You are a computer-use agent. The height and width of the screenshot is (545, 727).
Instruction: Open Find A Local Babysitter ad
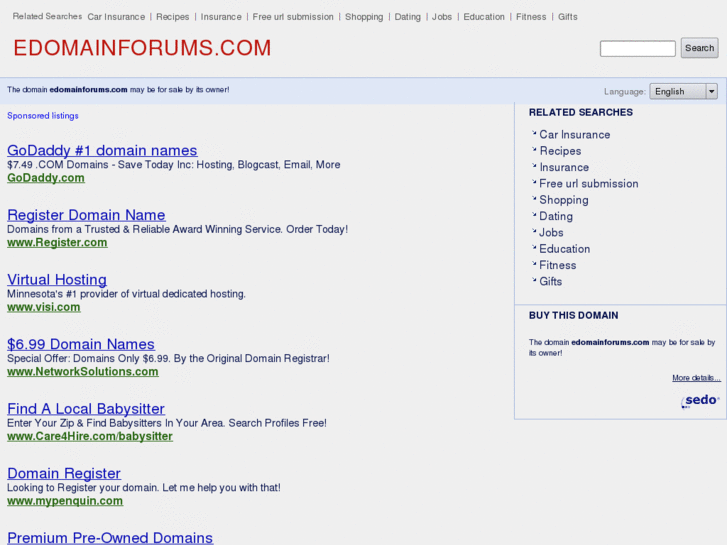pos(86,408)
